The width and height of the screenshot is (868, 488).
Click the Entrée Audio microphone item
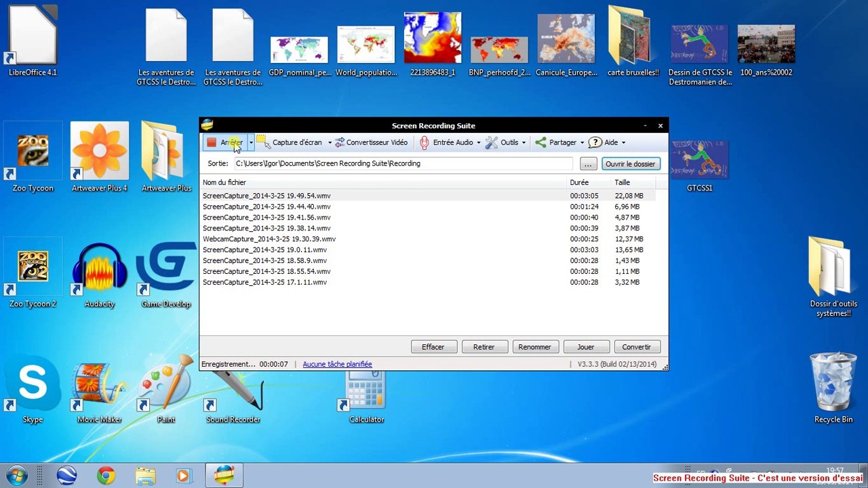446,142
